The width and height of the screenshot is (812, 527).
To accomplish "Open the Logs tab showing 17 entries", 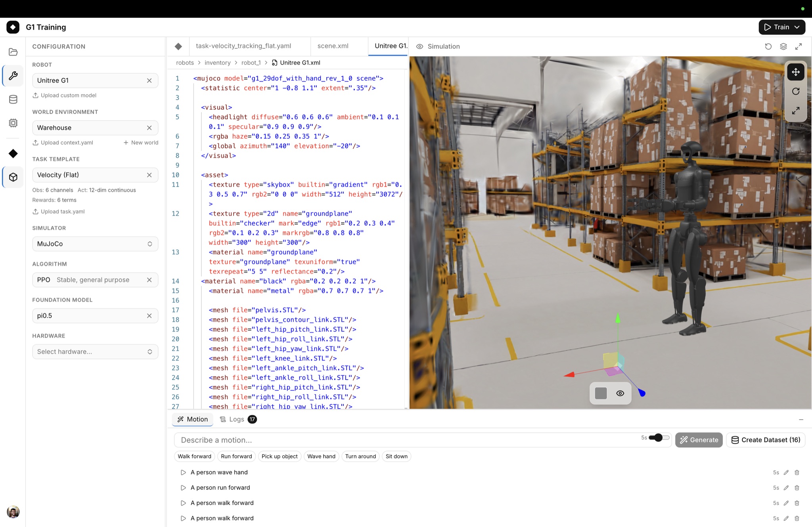I will click(x=236, y=419).
